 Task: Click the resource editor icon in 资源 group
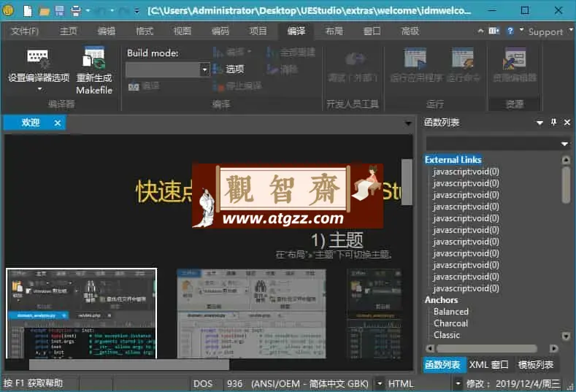(x=514, y=58)
